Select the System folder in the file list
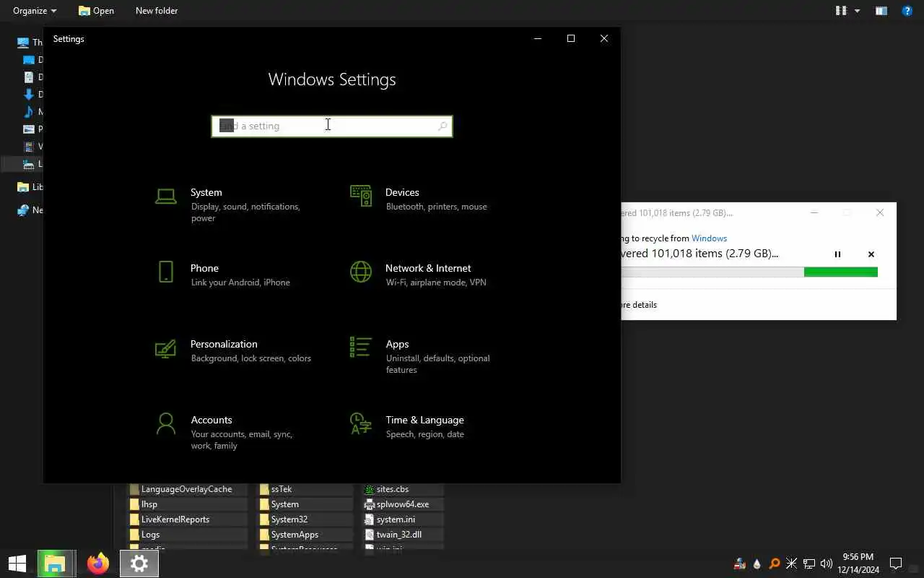This screenshot has width=924, height=578. coord(279,504)
